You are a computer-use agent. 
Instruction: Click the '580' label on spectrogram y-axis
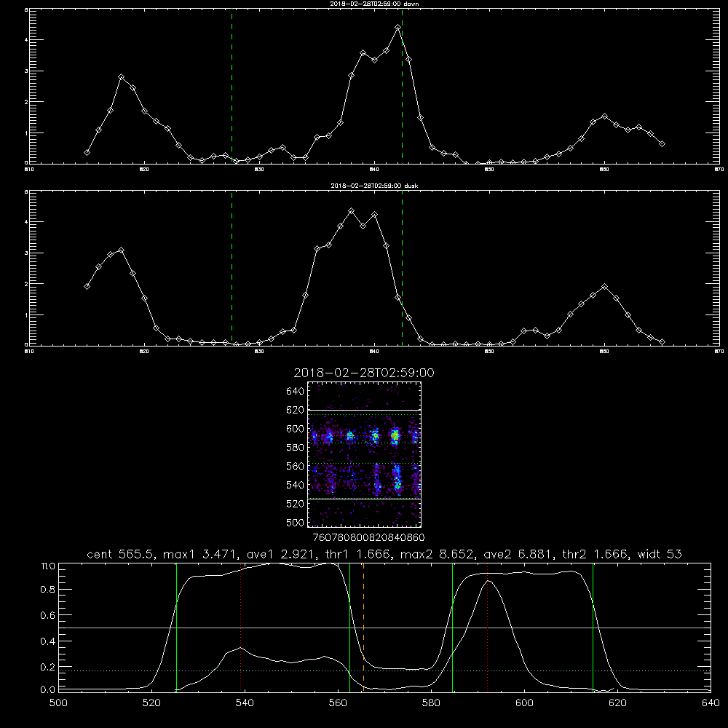point(296,448)
